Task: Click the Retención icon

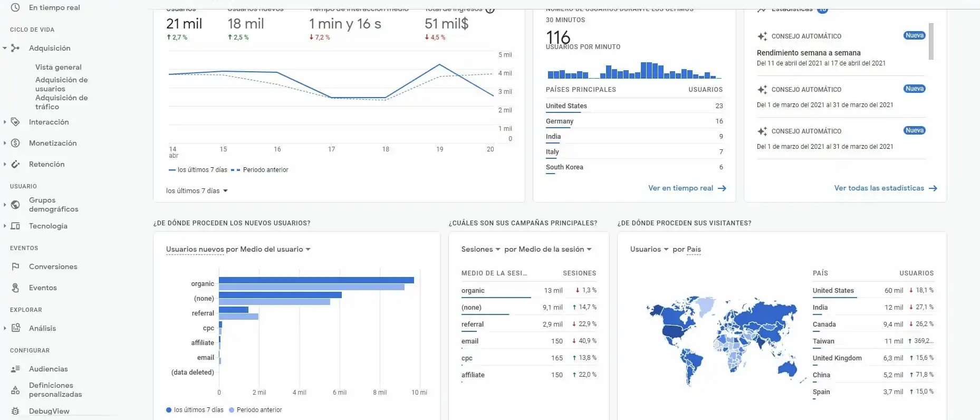Action: coord(15,164)
